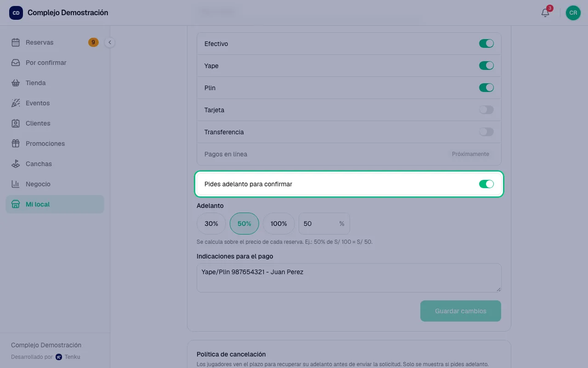
Task: Click the Reservas calendar icon
Action: [16, 42]
